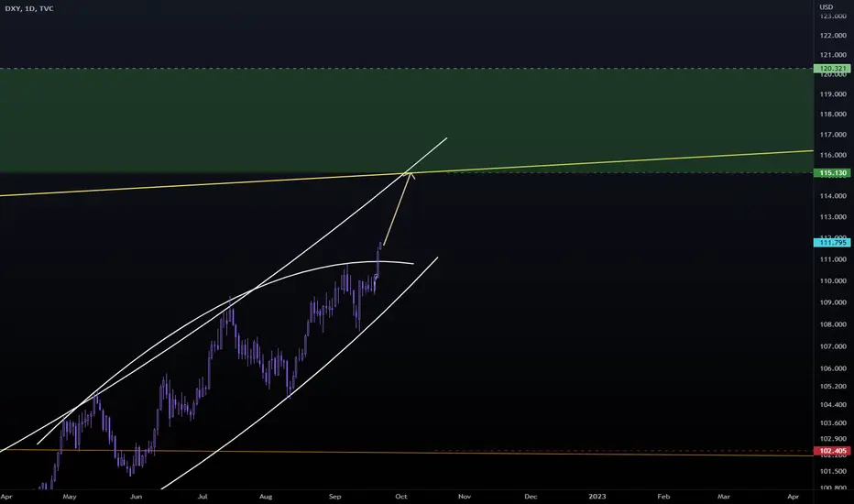Click the 106.000 price axis value
The height and width of the screenshot is (504, 854).
tap(833, 368)
